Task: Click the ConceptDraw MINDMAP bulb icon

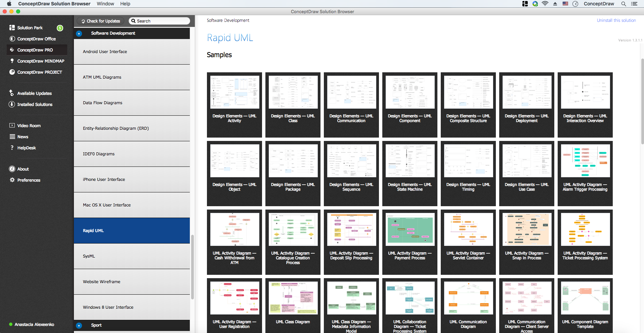Action: tap(12, 61)
